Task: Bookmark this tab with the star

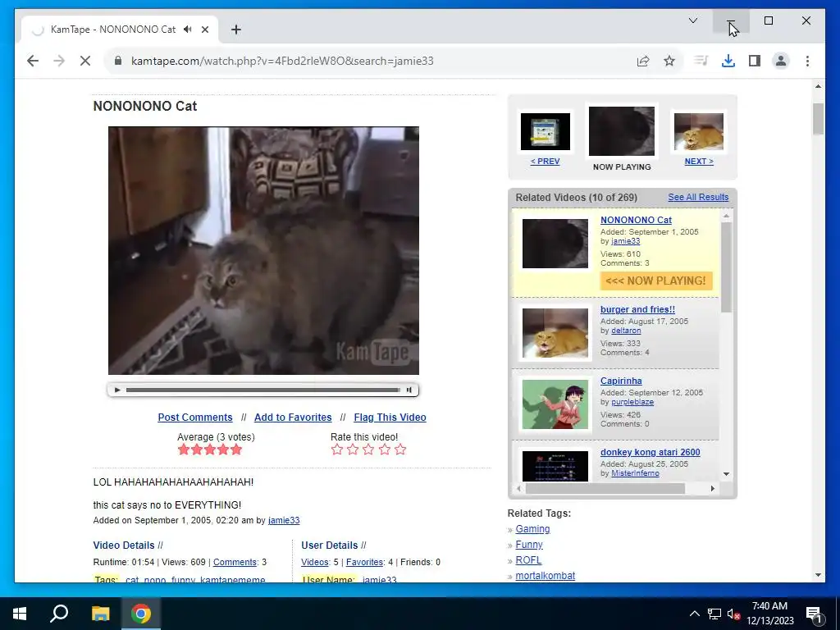Action: click(669, 61)
